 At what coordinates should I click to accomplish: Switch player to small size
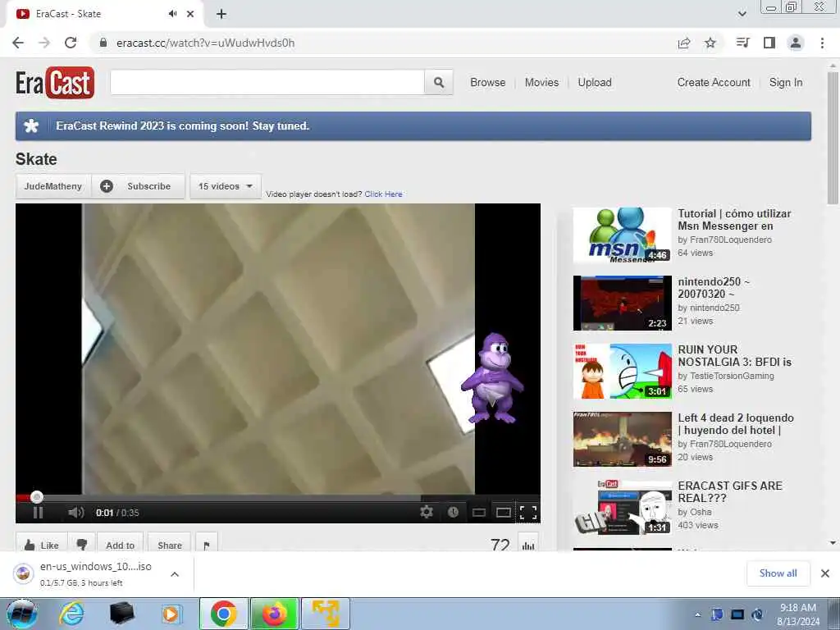(x=479, y=513)
